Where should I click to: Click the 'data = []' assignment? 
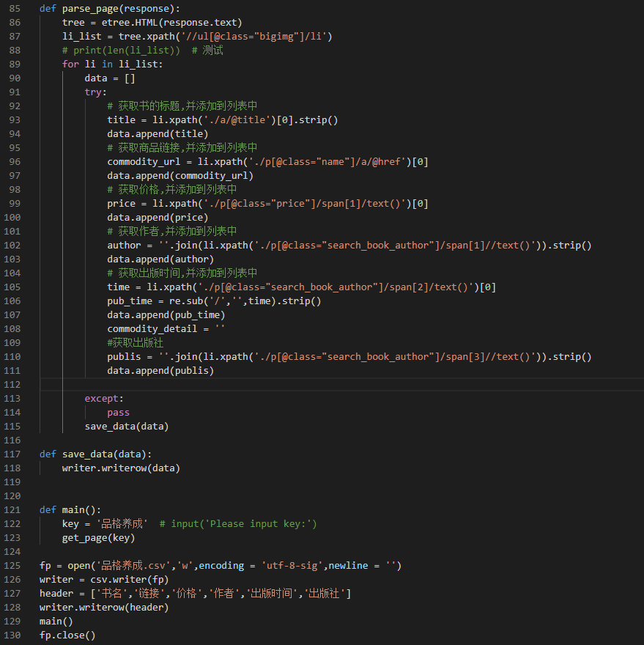[110, 78]
